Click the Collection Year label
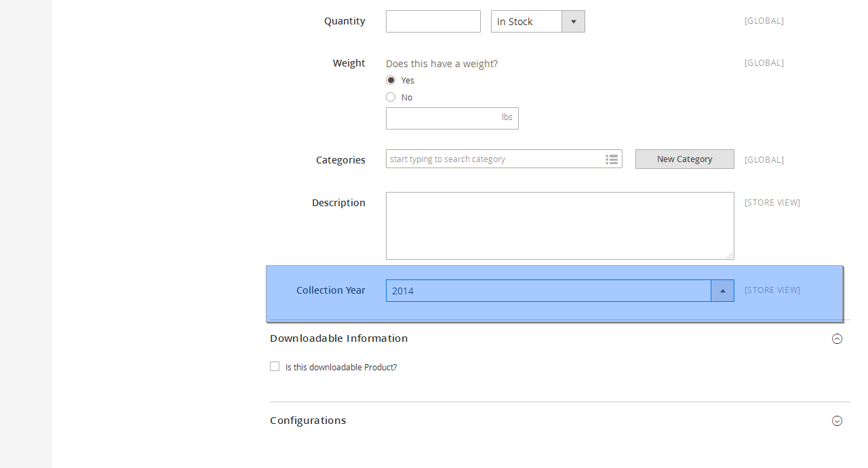 click(331, 290)
